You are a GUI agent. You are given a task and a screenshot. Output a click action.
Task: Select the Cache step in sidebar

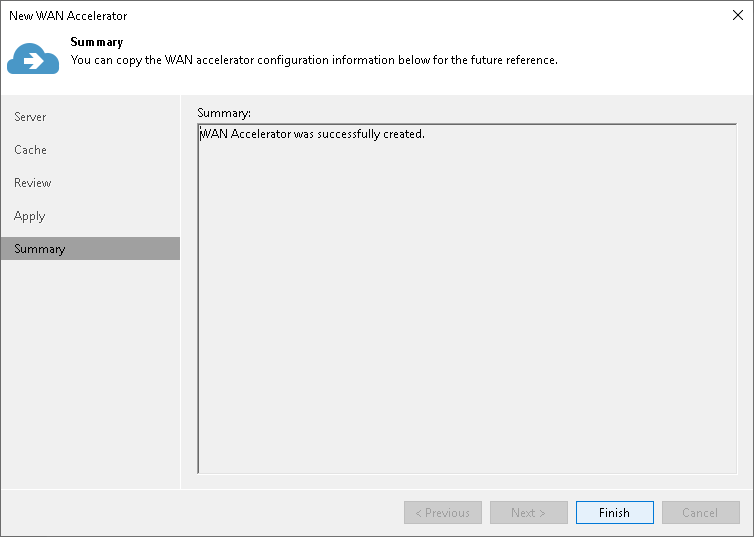tap(30, 150)
